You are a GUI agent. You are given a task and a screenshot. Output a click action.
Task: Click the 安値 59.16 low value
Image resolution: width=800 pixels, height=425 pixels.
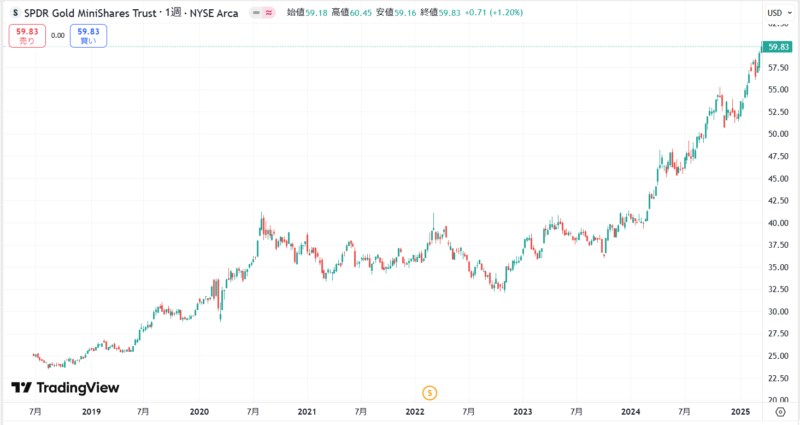(396, 13)
